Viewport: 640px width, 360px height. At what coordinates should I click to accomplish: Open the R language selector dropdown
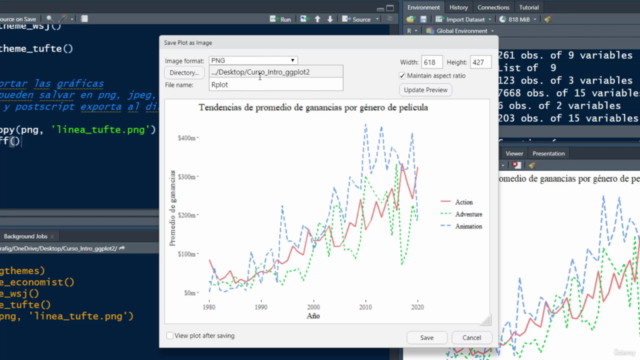click(412, 31)
